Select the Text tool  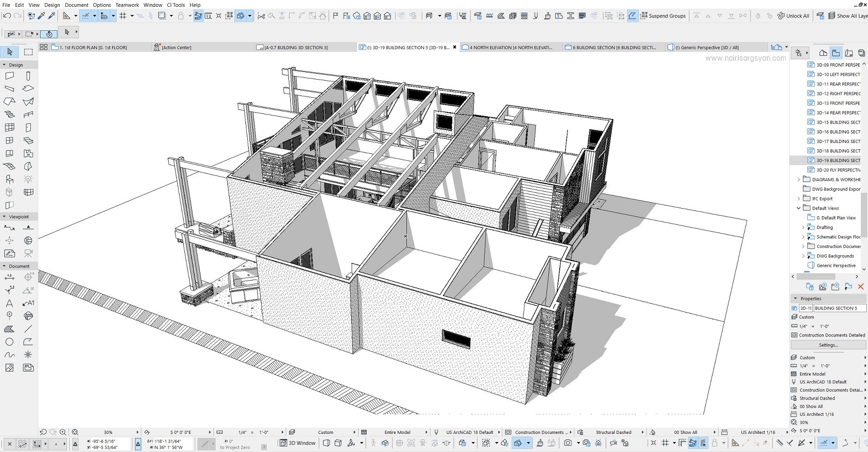(x=9, y=303)
